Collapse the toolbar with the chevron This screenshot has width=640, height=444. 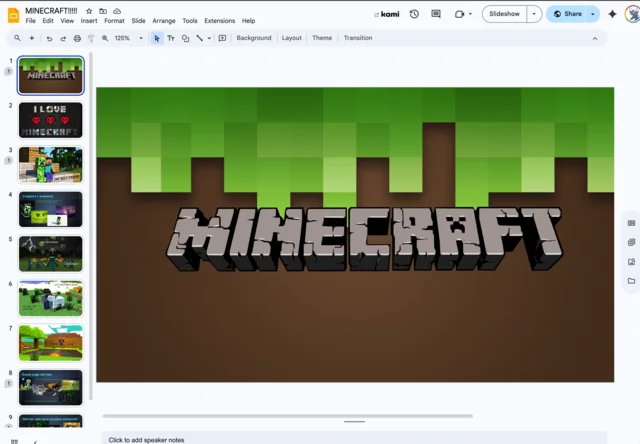click(x=595, y=38)
